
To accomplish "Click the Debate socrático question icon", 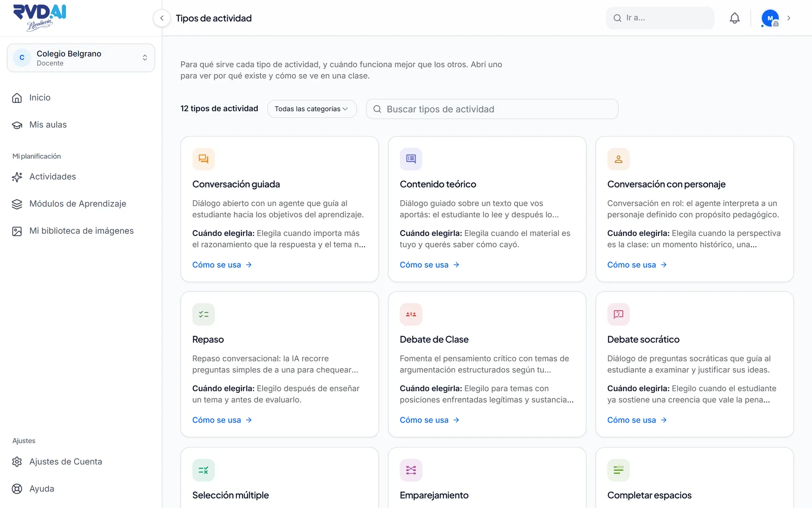I will click(618, 314).
